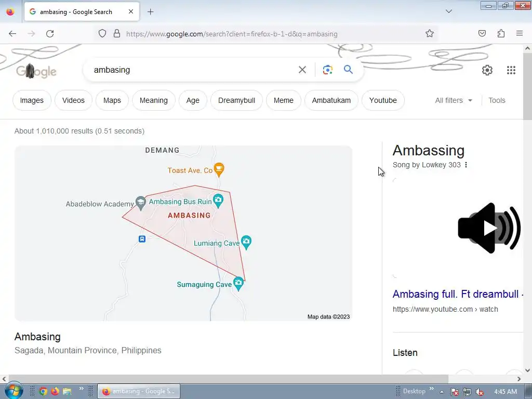Viewport: 532px width, 399px height.
Task: Search by image with Google Lens icon
Action: [x=327, y=70]
